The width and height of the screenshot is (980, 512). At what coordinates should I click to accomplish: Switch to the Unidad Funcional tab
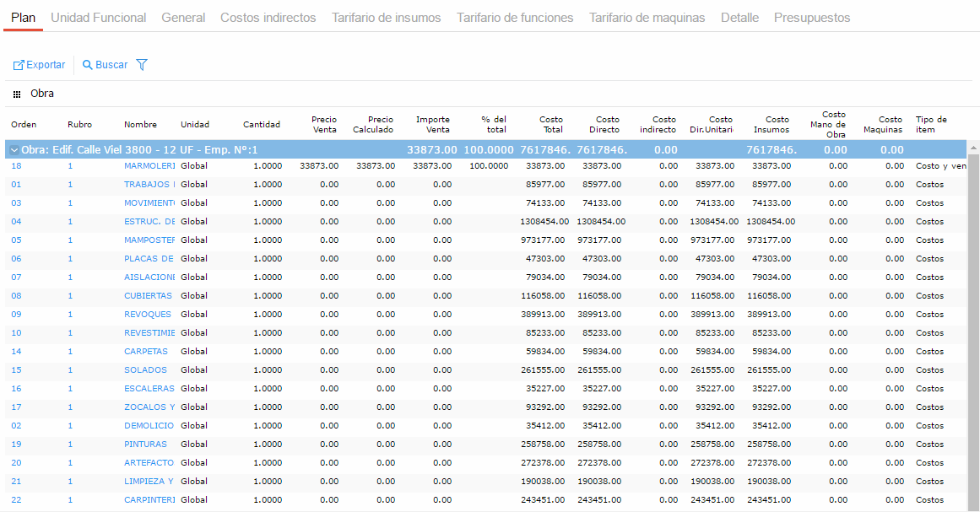coord(98,18)
